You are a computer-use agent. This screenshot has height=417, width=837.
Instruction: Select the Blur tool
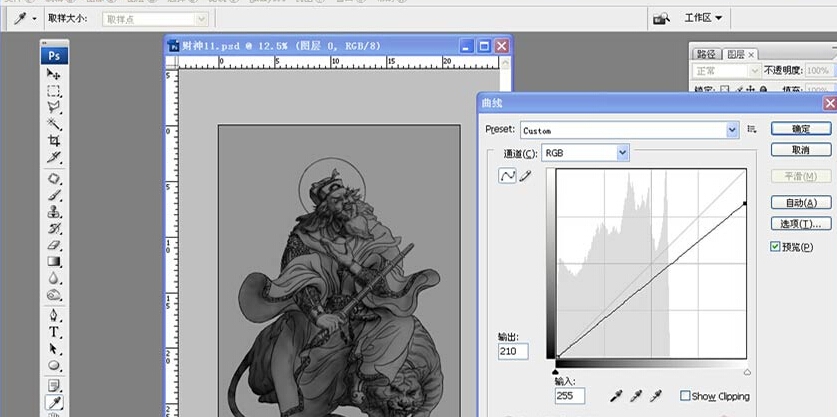pyautogui.click(x=54, y=278)
